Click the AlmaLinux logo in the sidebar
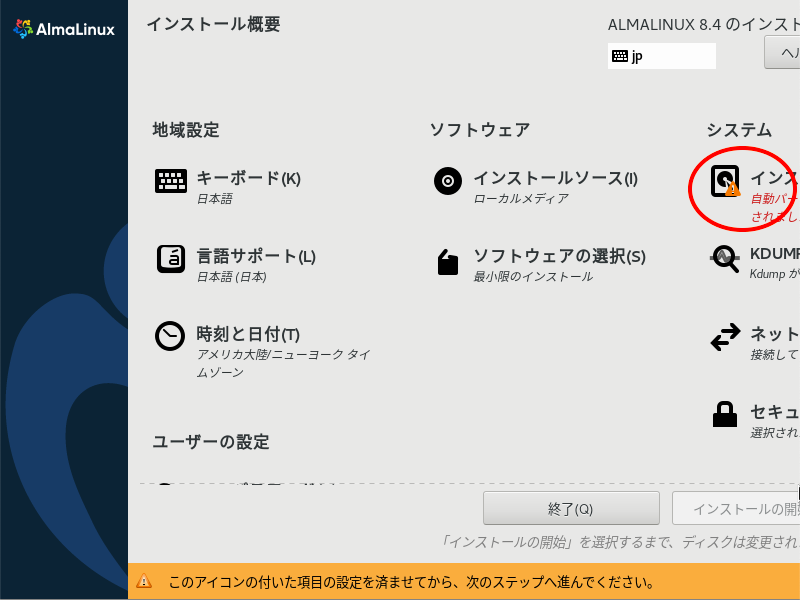Image resolution: width=800 pixels, height=600 pixels. point(64,29)
